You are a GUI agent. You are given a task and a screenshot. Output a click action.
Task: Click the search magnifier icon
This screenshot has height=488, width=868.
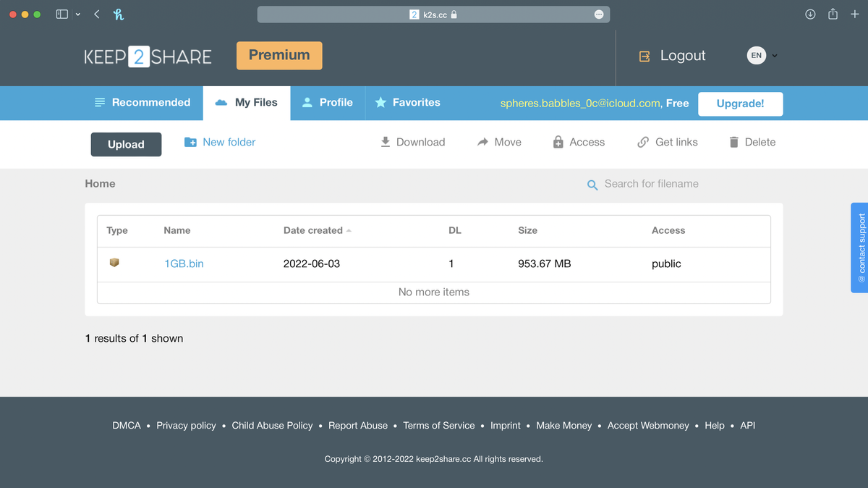coord(592,185)
